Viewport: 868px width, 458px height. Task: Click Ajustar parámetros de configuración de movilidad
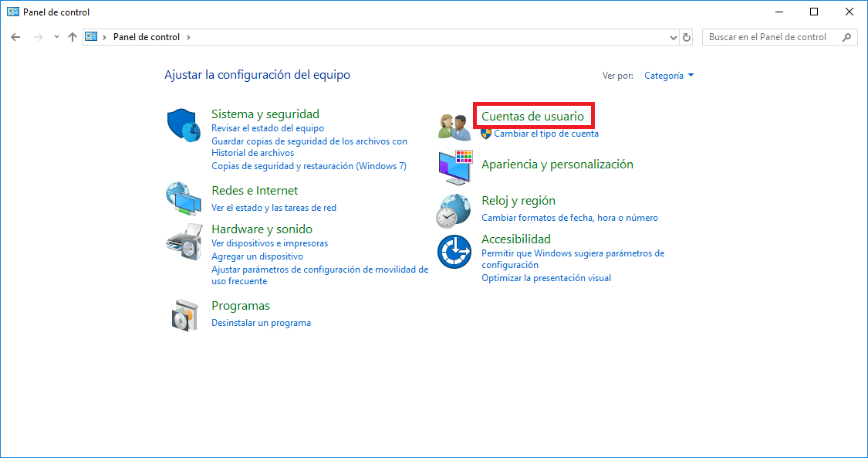[320, 275]
